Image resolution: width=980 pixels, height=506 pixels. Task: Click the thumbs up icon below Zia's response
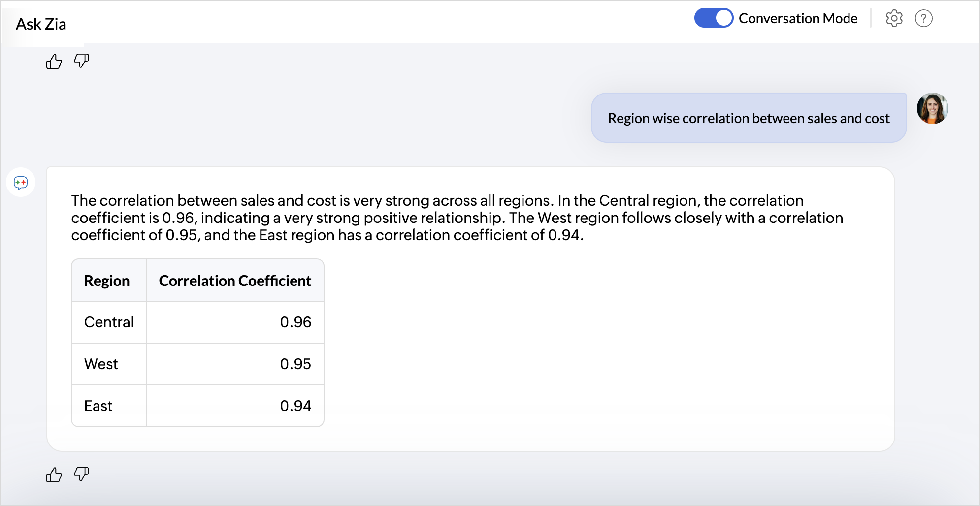(x=54, y=474)
